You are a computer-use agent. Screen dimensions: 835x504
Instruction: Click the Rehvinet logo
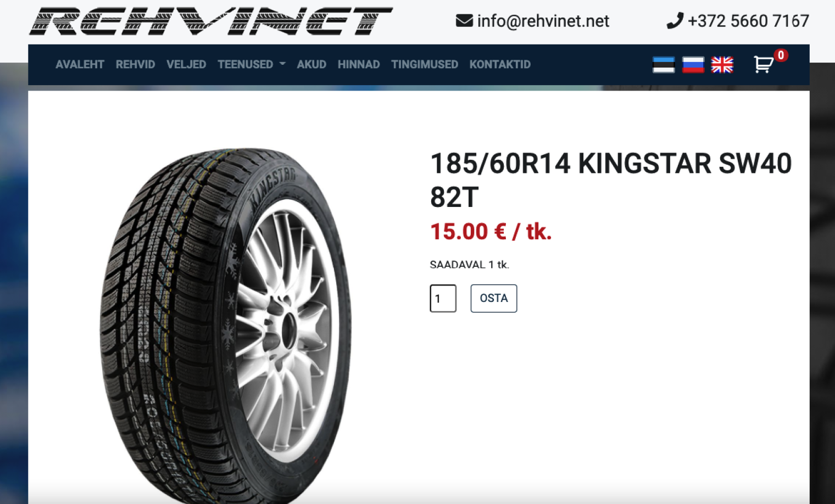[x=211, y=21]
